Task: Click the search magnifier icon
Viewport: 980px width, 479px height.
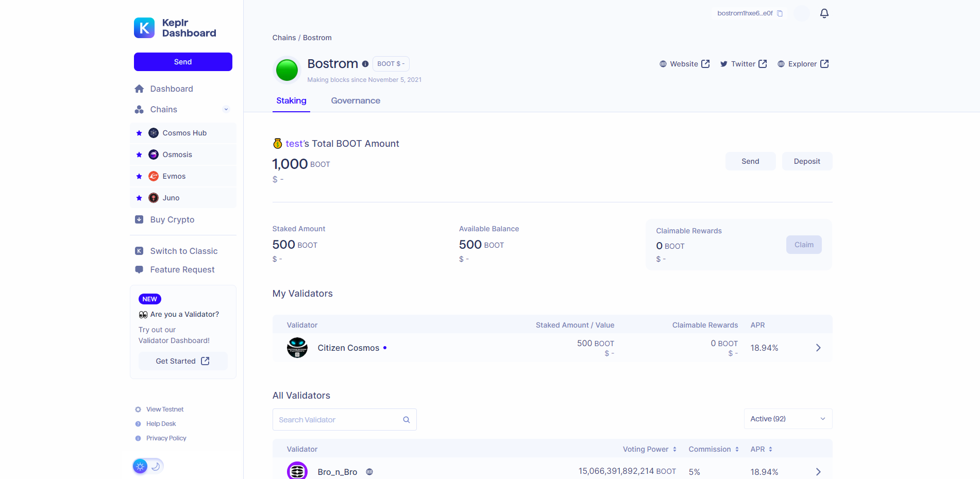Action: coord(407,420)
